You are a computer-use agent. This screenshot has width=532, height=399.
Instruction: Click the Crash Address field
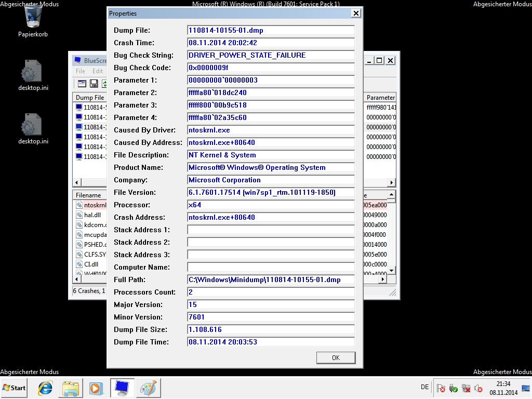pos(271,217)
